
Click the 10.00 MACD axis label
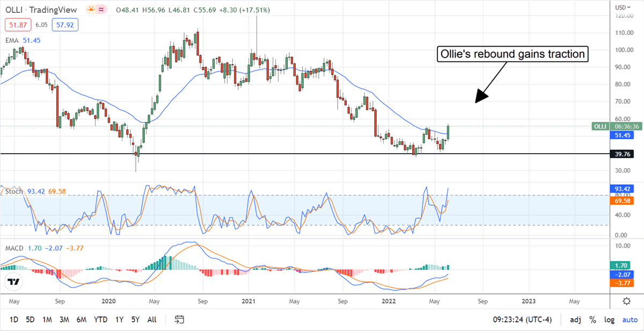click(x=624, y=246)
